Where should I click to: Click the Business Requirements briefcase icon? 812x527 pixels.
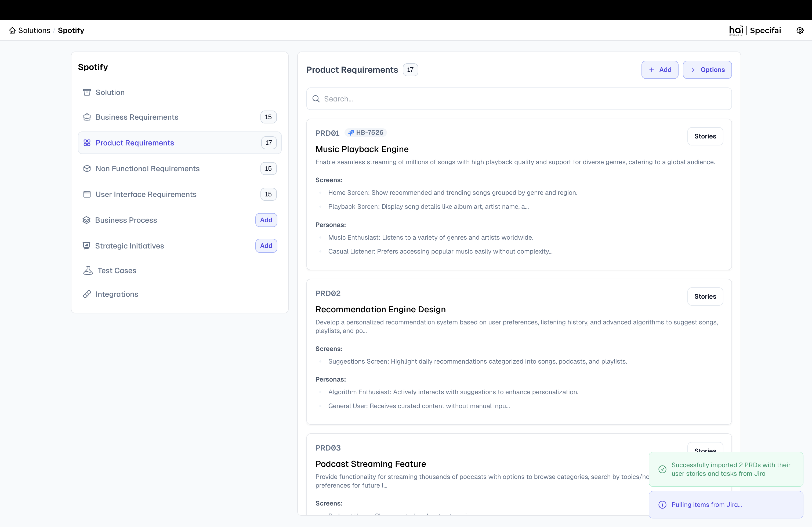coord(87,117)
